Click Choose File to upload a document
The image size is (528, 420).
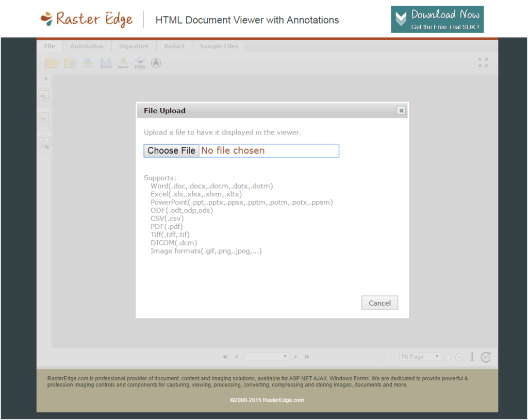click(x=171, y=150)
